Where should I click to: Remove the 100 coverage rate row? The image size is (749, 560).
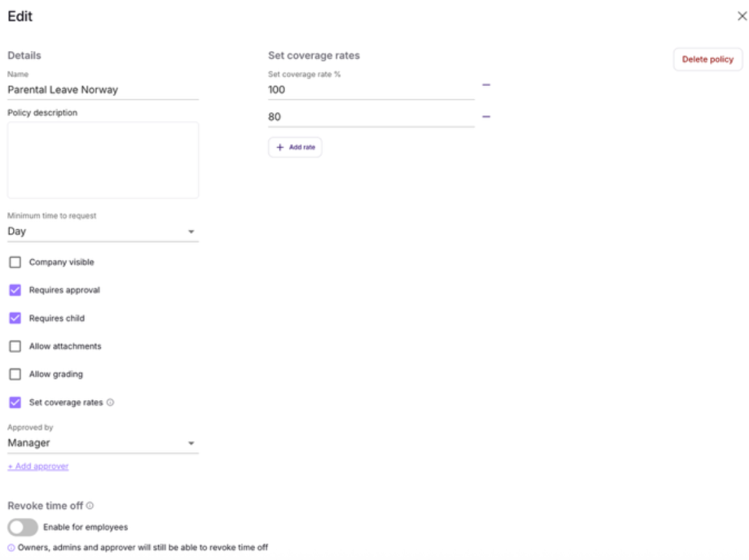click(x=486, y=85)
